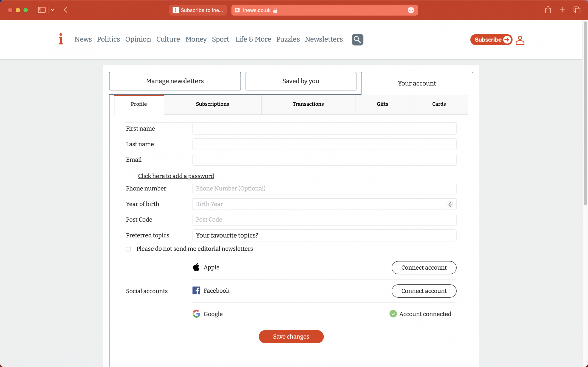The width and height of the screenshot is (588, 367).
Task: Click the Share icon in Safari toolbar
Action: coord(548,10)
